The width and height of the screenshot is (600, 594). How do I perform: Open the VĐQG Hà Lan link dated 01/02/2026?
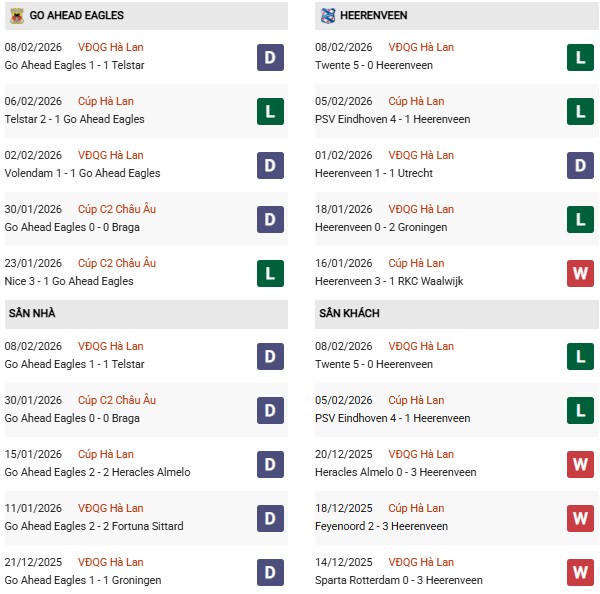[x=421, y=155]
